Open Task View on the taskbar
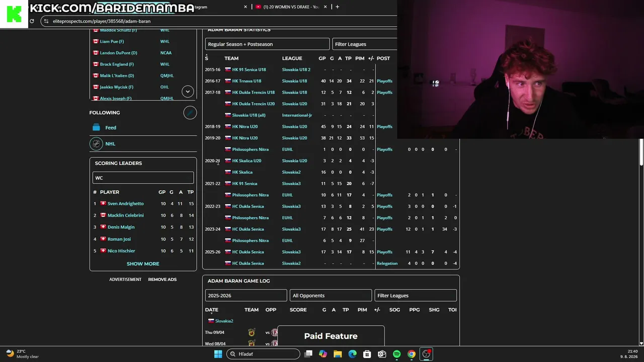Image resolution: width=644 pixels, height=362 pixels. (308, 354)
